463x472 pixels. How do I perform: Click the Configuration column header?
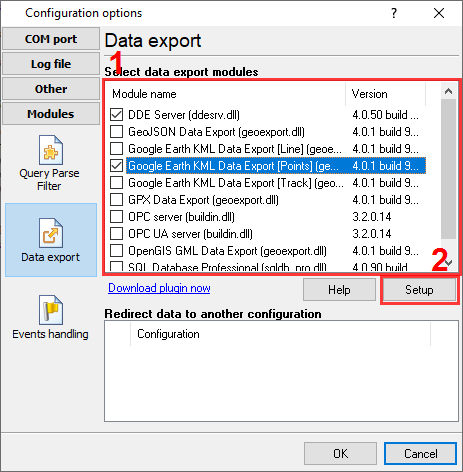pyautogui.click(x=280, y=334)
